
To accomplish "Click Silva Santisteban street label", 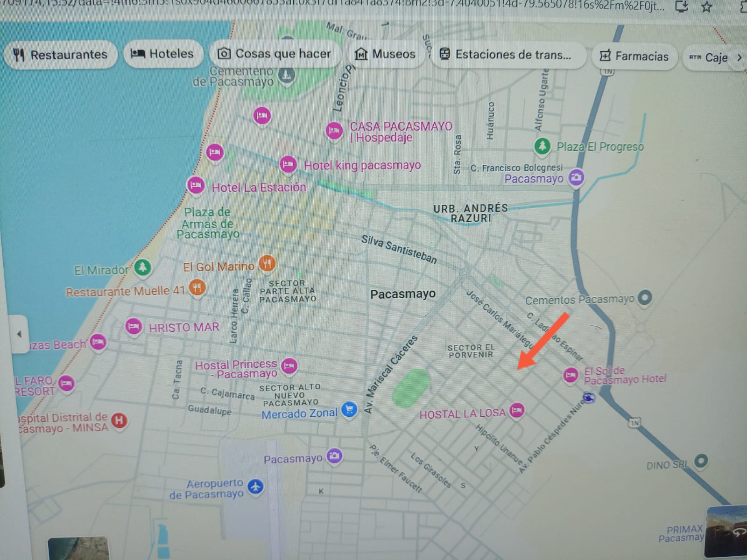I will [x=399, y=250].
